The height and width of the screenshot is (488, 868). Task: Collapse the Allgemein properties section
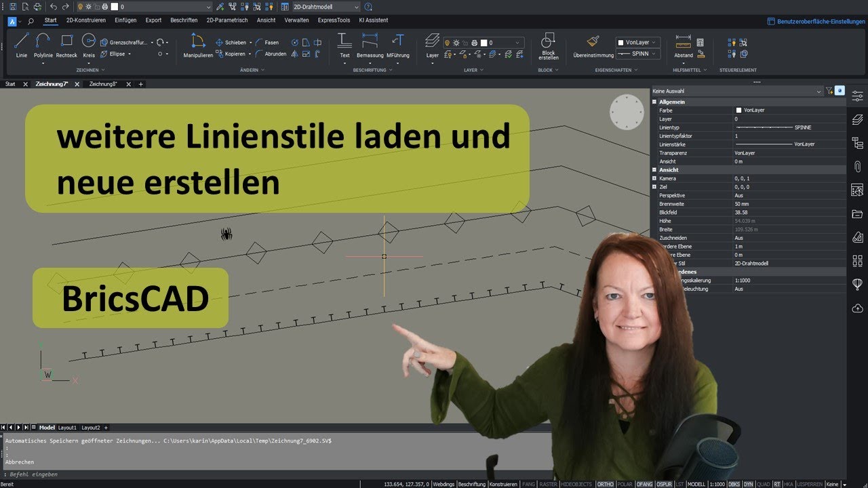point(655,102)
